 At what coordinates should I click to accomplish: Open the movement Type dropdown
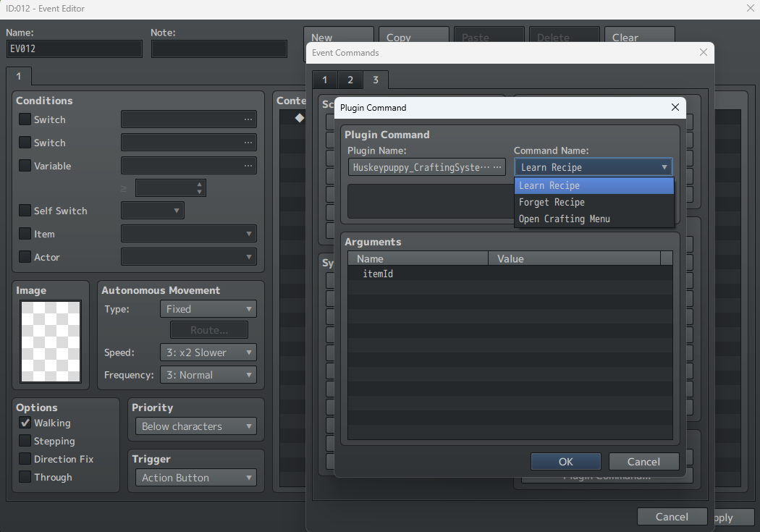[x=208, y=308]
